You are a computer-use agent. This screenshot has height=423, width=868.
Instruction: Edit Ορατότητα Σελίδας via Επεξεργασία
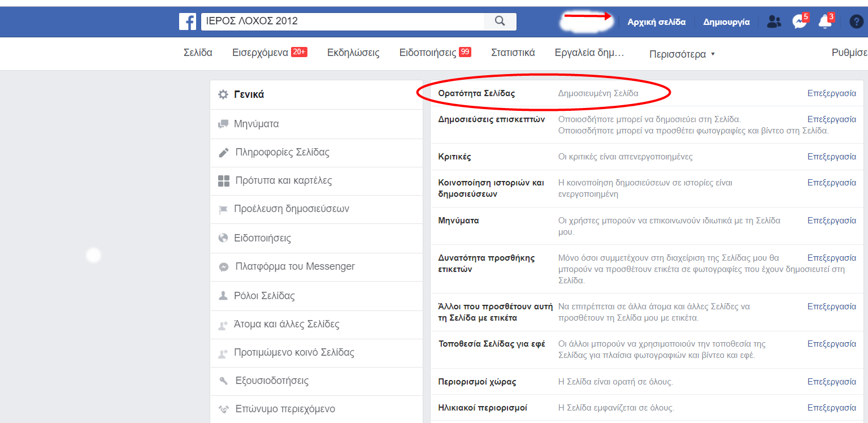tap(832, 93)
